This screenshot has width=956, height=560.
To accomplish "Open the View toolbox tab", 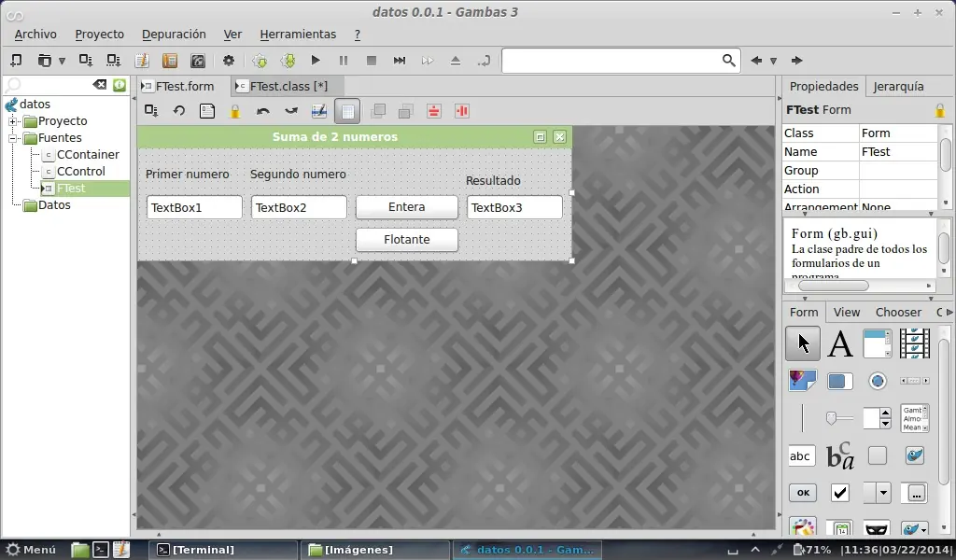I will point(846,312).
